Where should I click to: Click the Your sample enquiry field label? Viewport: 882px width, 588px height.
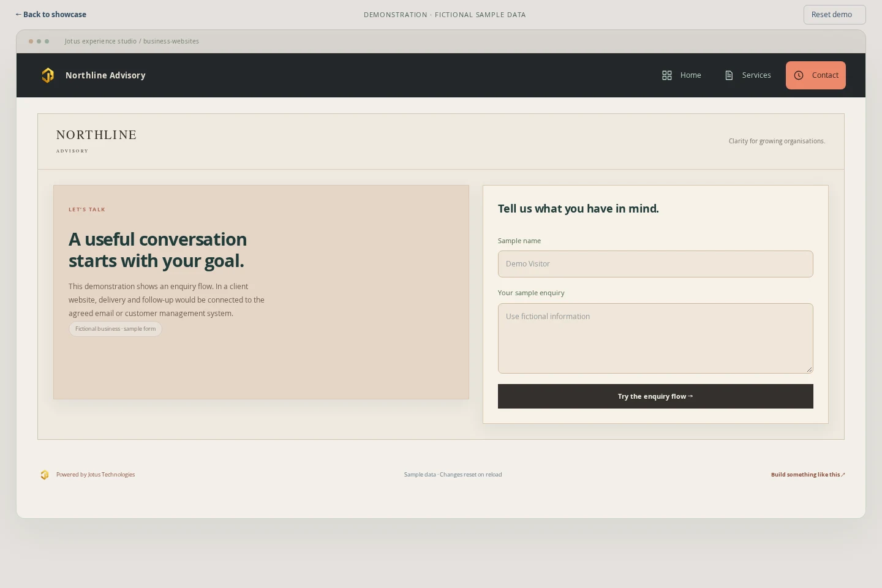click(531, 293)
